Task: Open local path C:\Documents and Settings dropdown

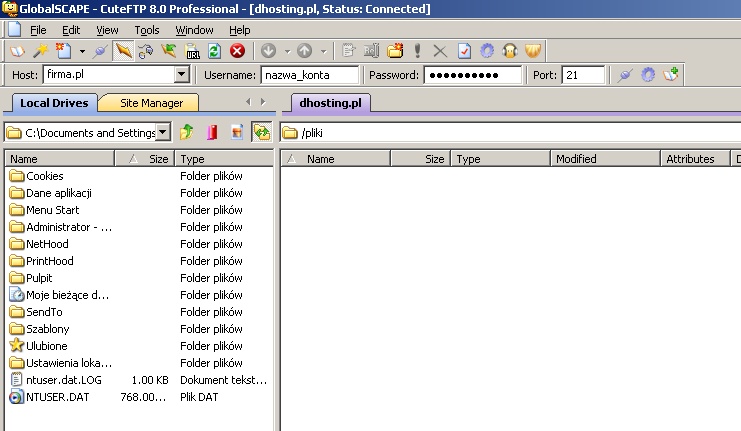Action: coord(163,132)
